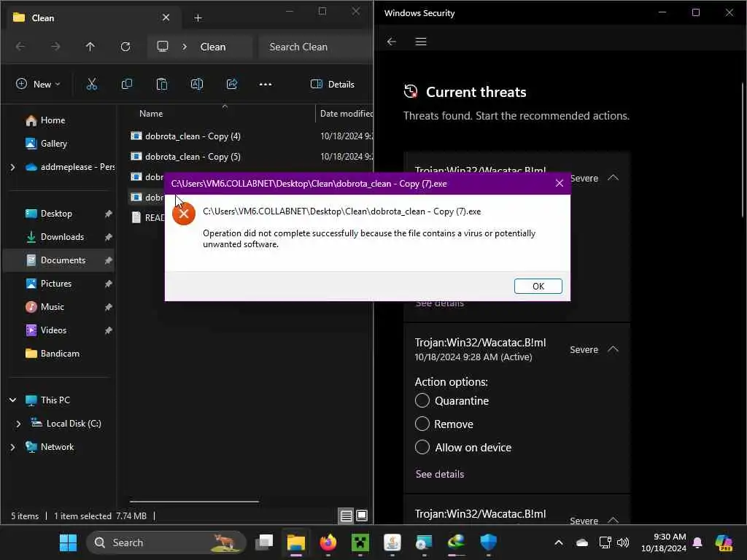Expand the Network tree node
Image resolution: width=747 pixels, height=560 pixels.
pyautogui.click(x=13, y=447)
